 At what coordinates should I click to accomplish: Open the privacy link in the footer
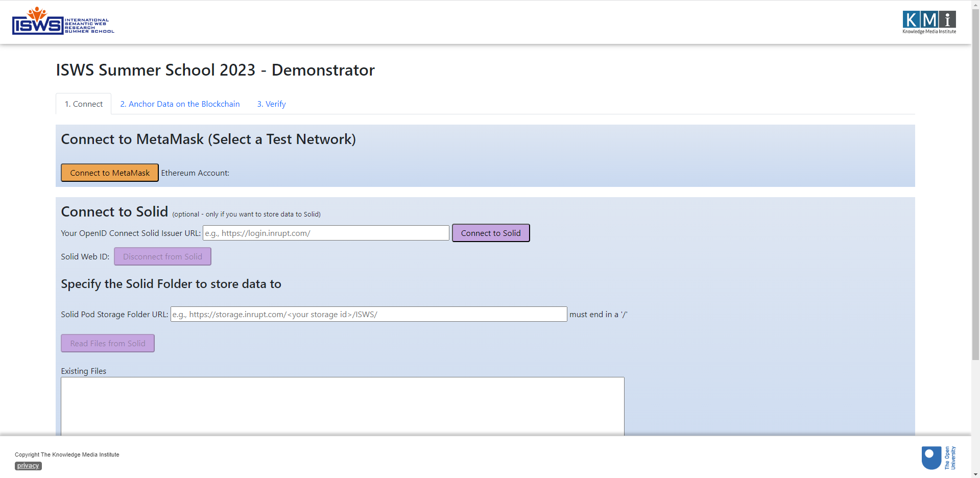tap(28, 466)
